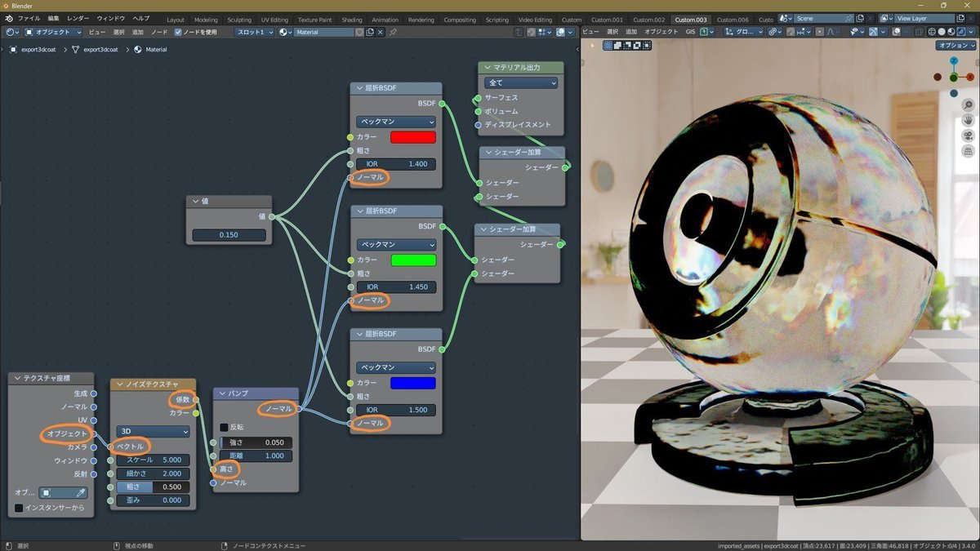
Task: Open the '全て' target dropdown in Material Output
Action: [x=521, y=82]
